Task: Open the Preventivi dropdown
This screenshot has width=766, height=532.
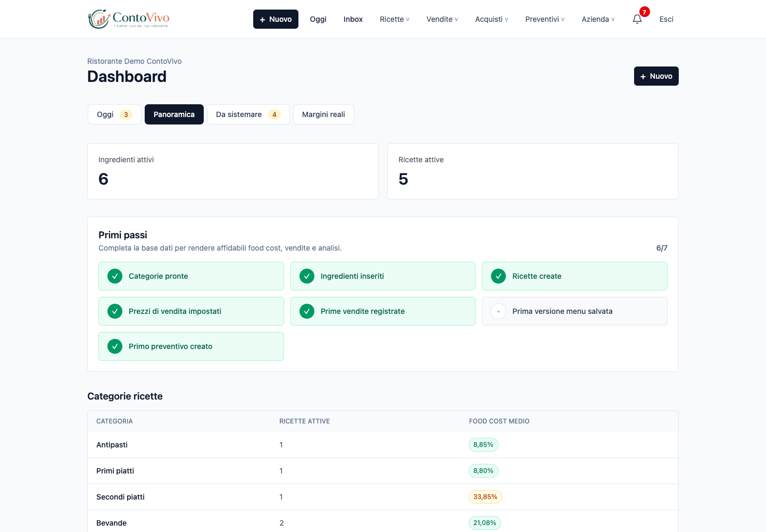Action: click(545, 19)
